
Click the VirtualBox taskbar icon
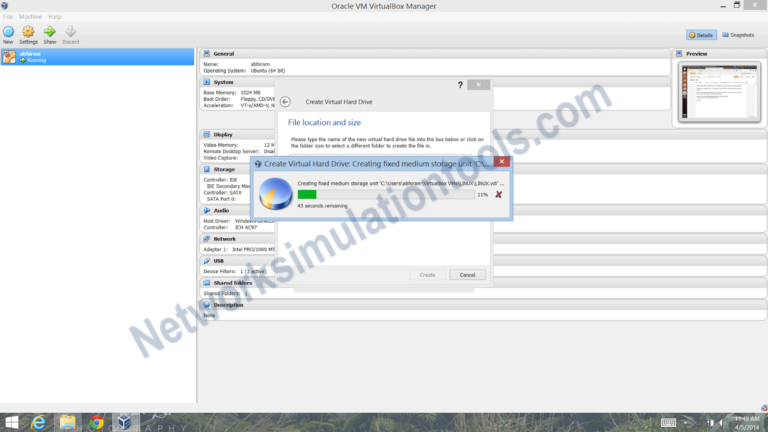[x=124, y=422]
